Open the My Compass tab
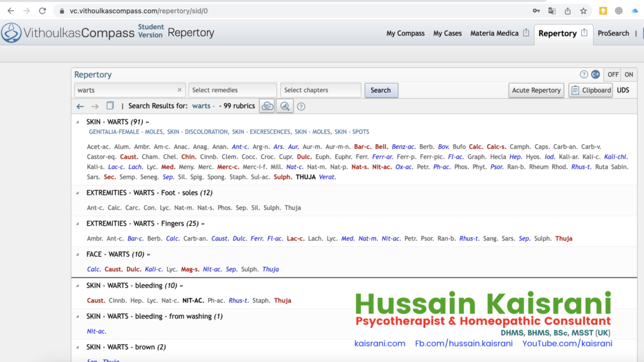The width and height of the screenshot is (644, 362). click(406, 33)
